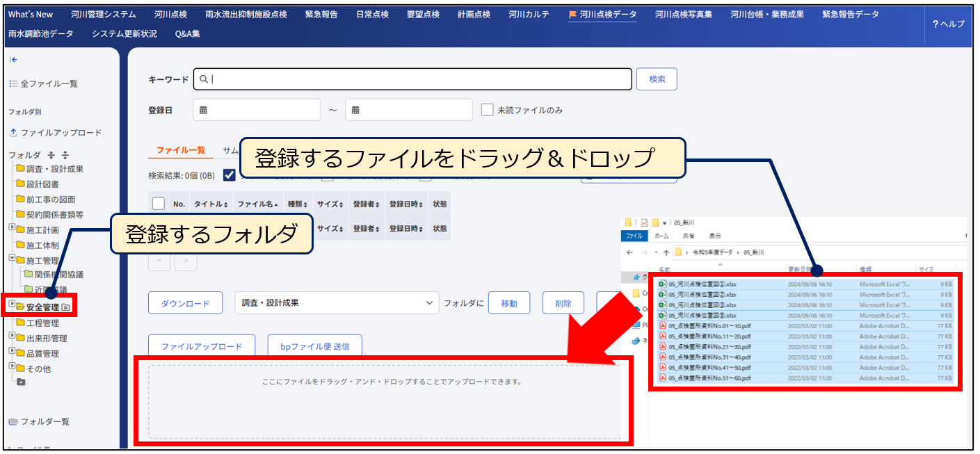Click the file drag-and-drop upload area
980x454 pixels.
(x=384, y=402)
